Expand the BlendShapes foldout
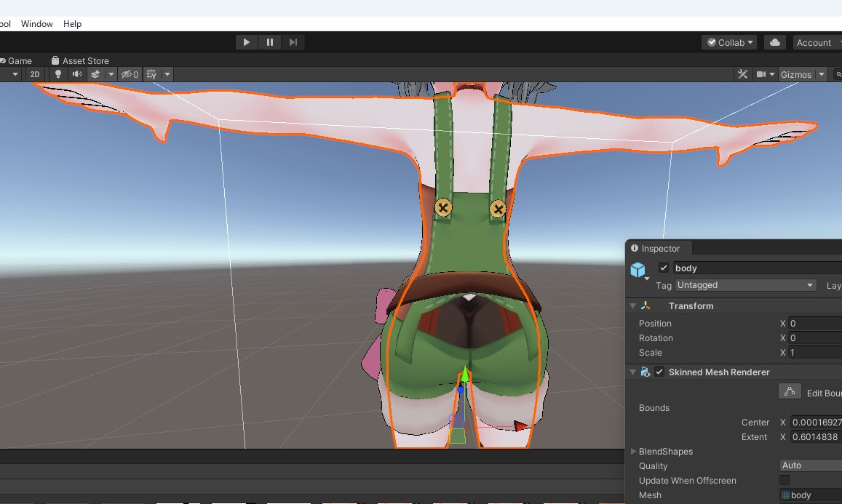The height and width of the screenshot is (504, 842). point(633,452)
